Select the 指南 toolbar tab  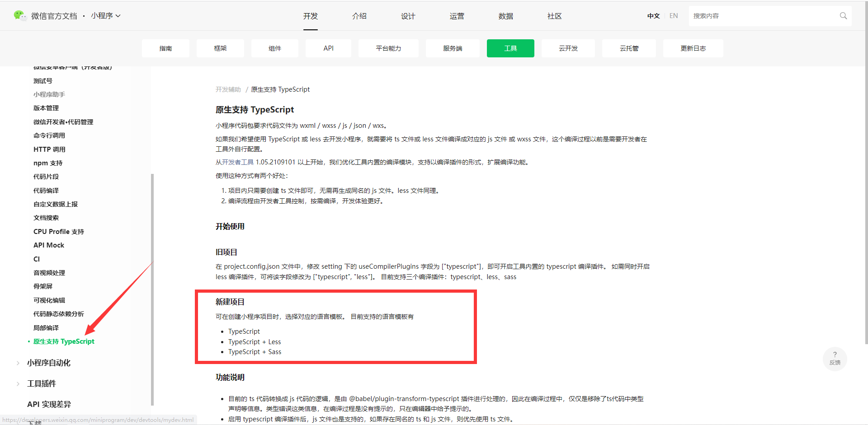click(165, 48)
